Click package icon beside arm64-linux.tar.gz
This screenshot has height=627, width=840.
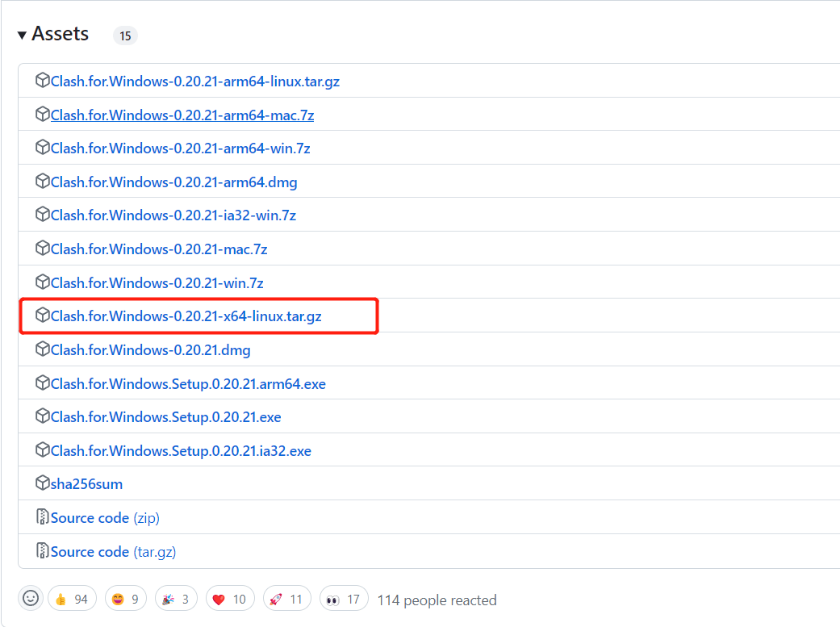point(42,81)
